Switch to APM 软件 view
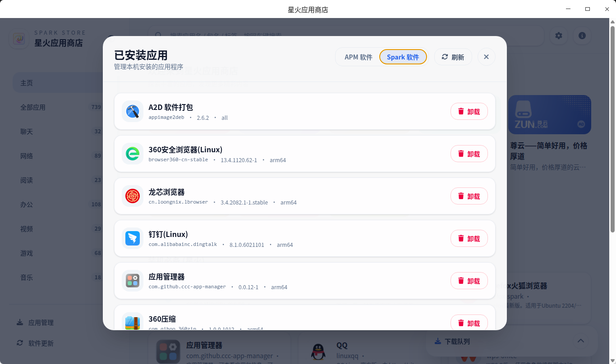The height and width of the screenshot is (364, 616). pos(359,57)
